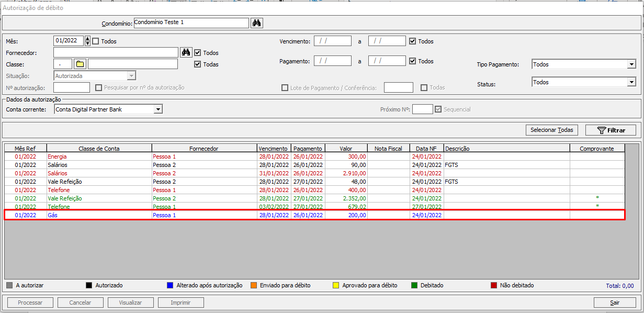Click the Filtrar button
Screen dimensions: 644x313
[x=611, y=130]
